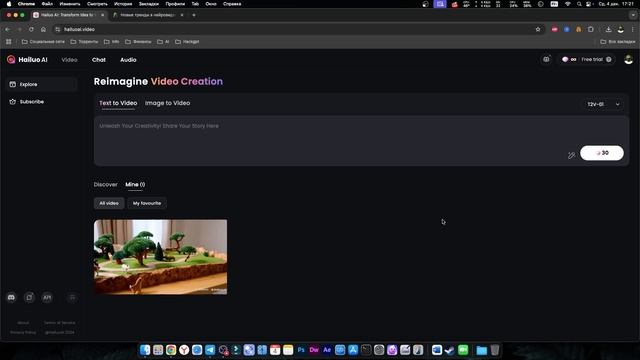640x360 pixels.
Task: Select Explore in the sidebar
Action: point(42,84)
